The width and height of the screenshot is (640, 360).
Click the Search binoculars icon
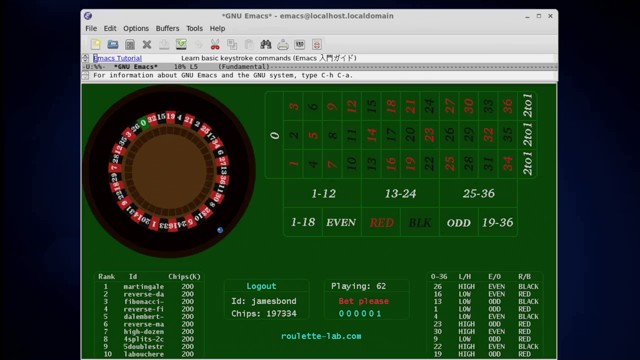coord(266,44)
